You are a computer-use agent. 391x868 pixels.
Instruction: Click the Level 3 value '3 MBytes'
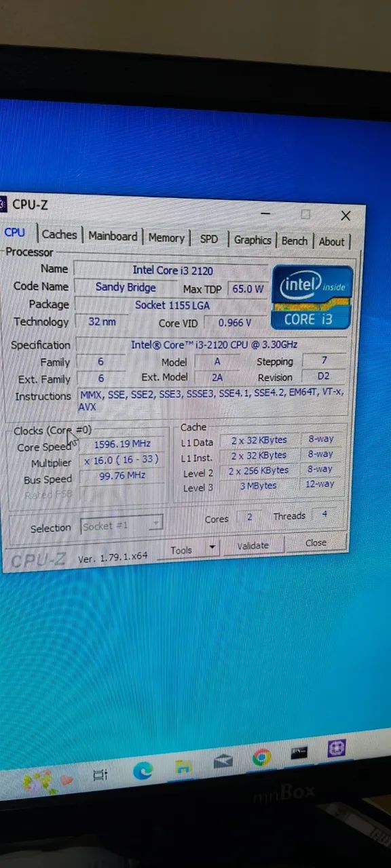pyautogui.click(x=258, y=486)
